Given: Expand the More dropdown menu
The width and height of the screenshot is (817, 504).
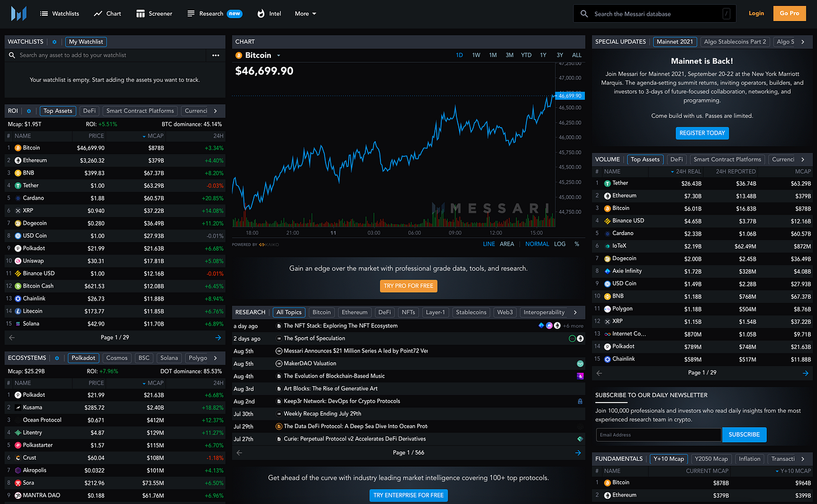Looking at the screenshot, I should (306, 13).
